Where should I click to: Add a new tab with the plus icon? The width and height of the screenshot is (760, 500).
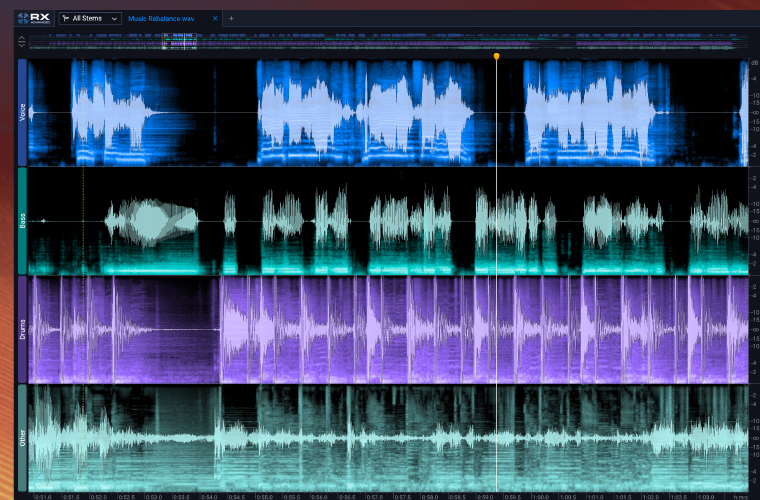coord(231,18)
